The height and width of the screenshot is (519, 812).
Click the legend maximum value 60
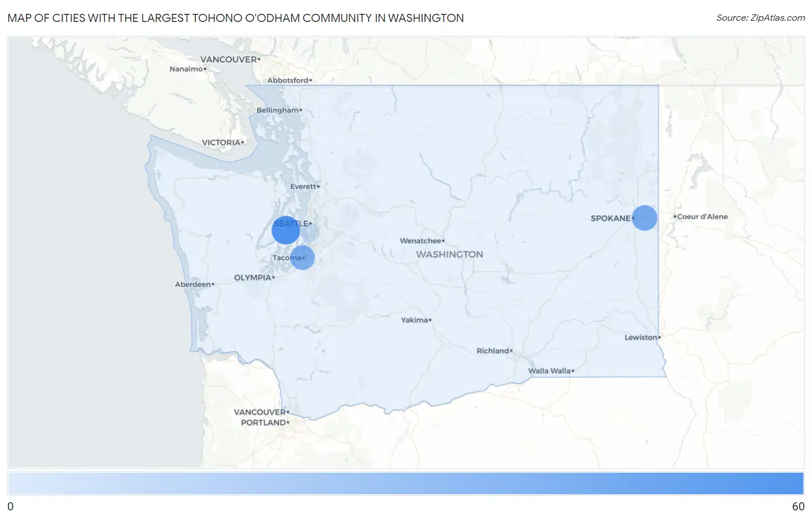(x=798, y=506)
